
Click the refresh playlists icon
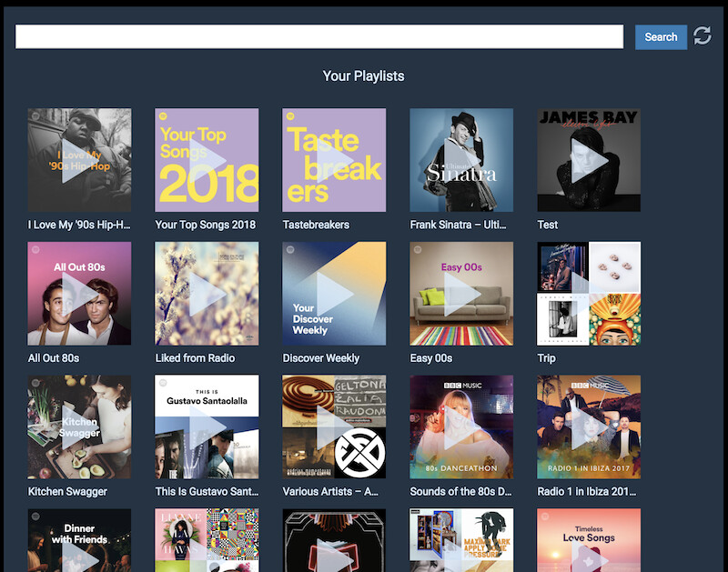(x=702, y=35)
